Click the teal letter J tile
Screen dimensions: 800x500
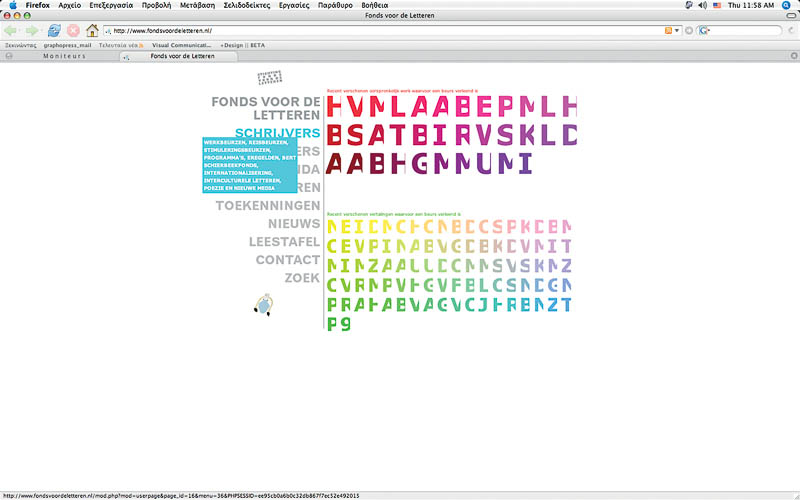484,305
